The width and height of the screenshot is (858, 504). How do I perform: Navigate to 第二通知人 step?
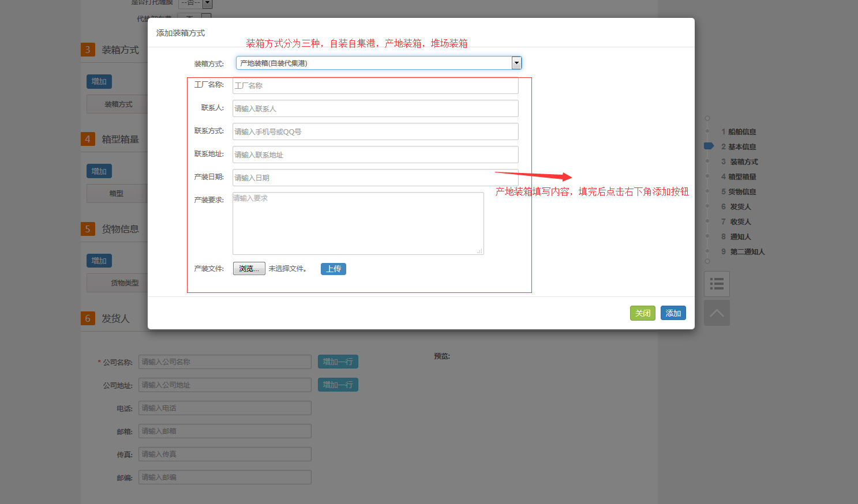point(747,251)
